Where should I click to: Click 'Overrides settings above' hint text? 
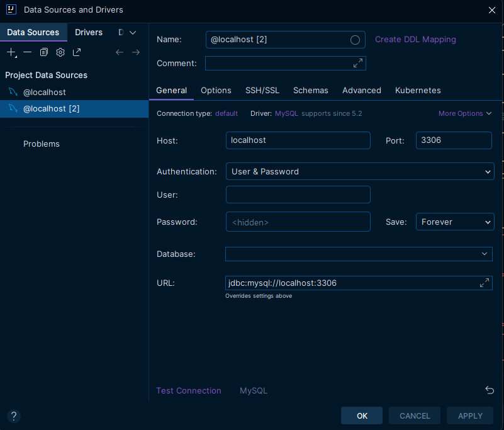(259, 295)
